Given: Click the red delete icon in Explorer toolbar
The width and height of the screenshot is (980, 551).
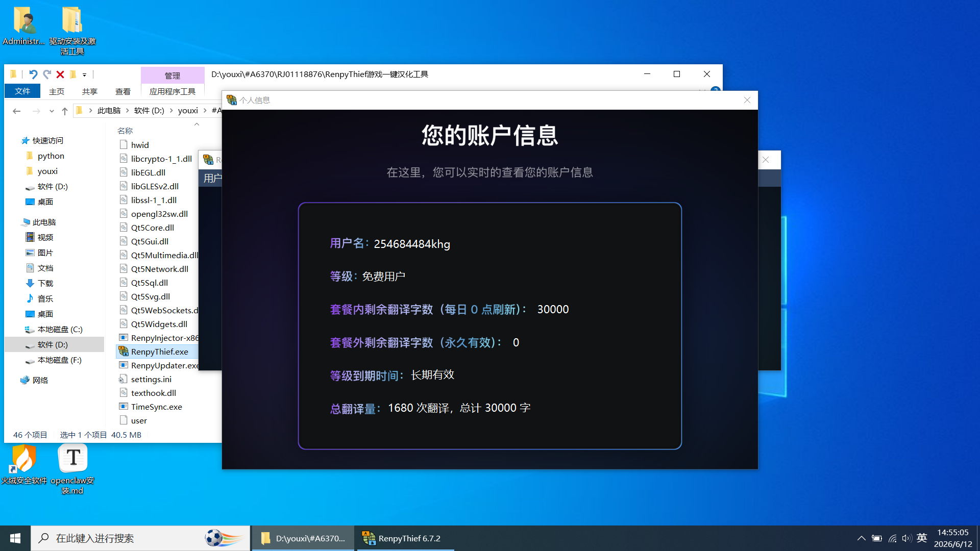Looking at the screenshot, I should click(60, 74).
